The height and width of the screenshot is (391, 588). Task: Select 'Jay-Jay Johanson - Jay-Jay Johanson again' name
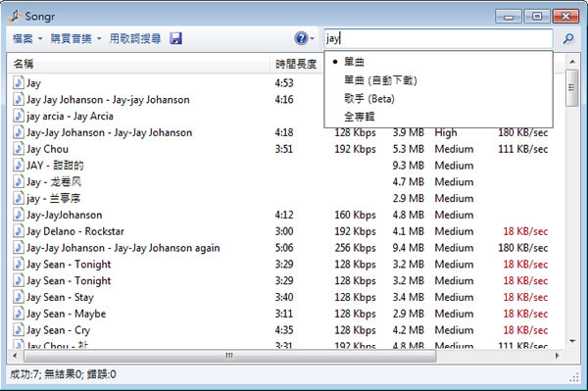tap(123, 248)
